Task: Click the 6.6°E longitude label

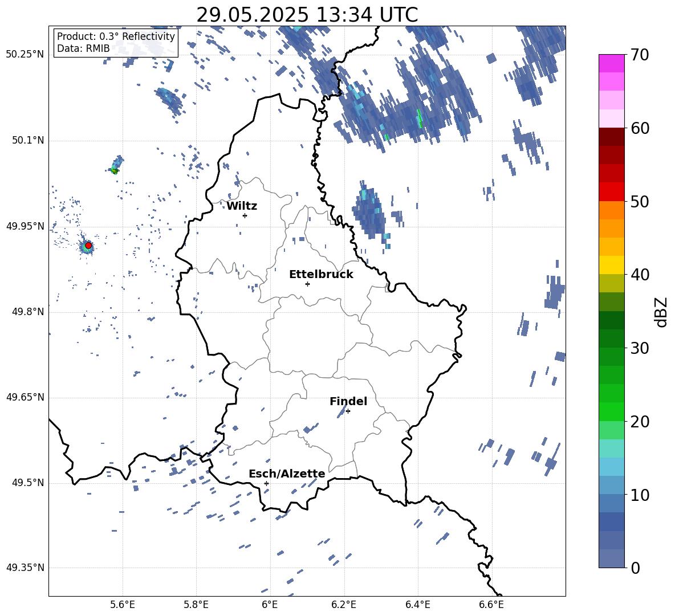Action: click(491, 605)
